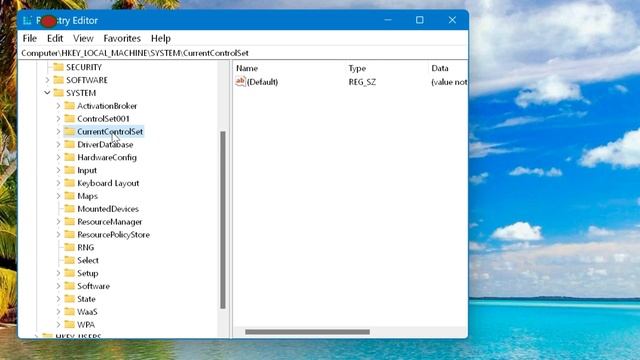Viewport: 640px width, 360px height.
Task: Click the WPA folder icon
Action: 70,324
